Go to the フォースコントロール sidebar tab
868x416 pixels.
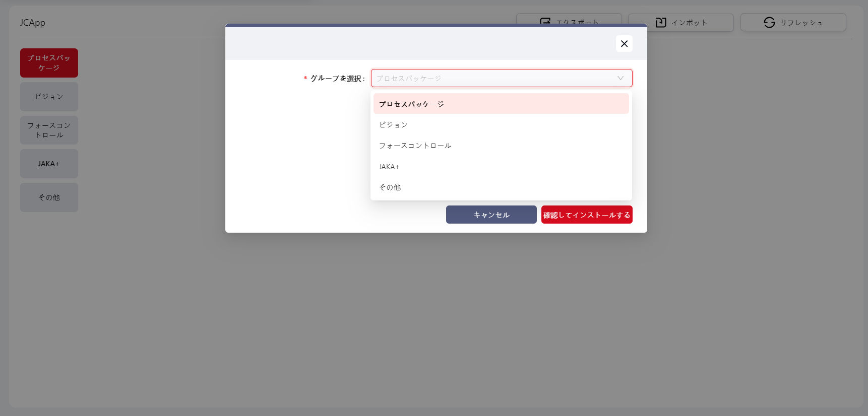pyautogui.click(x=49, y=130)
